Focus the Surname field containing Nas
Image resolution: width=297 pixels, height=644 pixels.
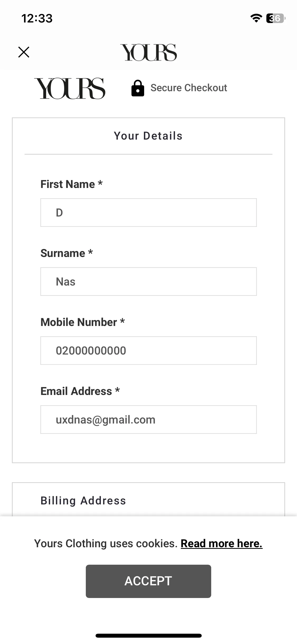[x=148, y=282]
